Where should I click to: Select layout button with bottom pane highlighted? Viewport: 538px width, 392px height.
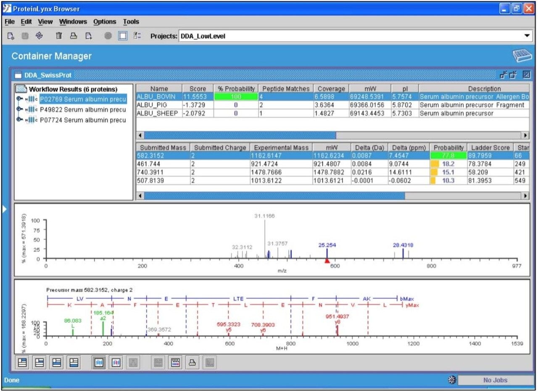tap(74, 363)
